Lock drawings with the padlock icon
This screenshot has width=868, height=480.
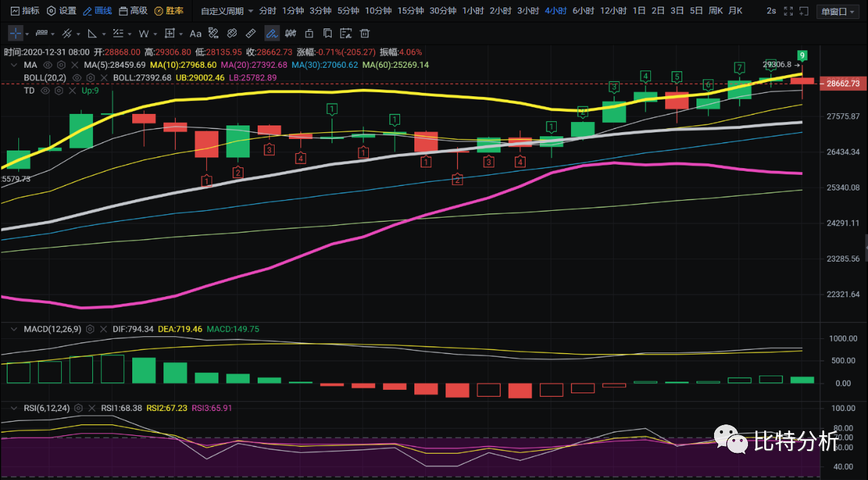(309, 33)
